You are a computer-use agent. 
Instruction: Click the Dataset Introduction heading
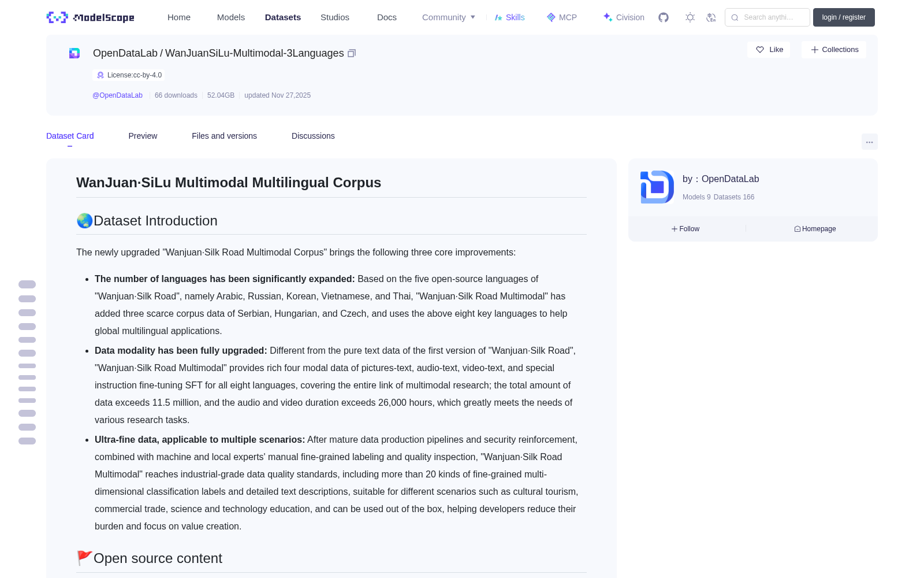[155, 221]
